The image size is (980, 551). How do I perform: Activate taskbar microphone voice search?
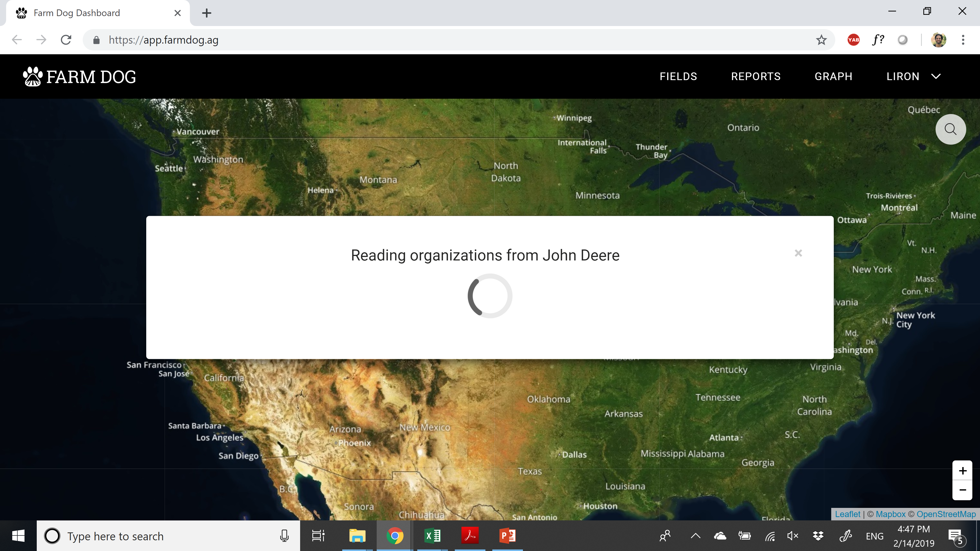(x=284, y=536)
